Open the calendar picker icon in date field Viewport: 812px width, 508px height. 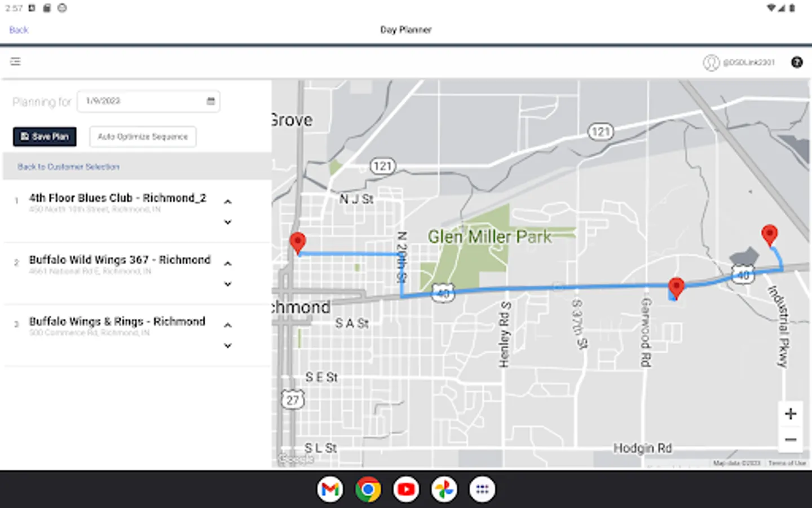pos(211,101)
